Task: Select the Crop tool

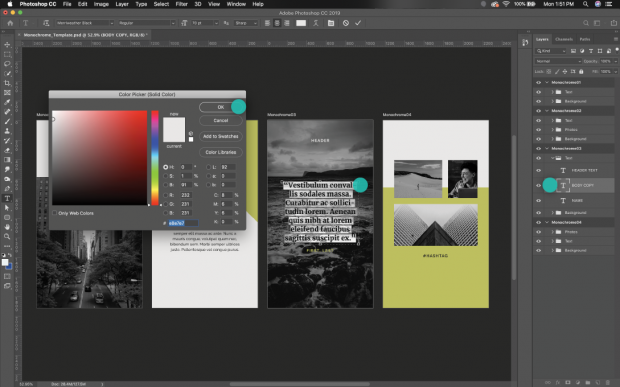Action: pos(7,83)
